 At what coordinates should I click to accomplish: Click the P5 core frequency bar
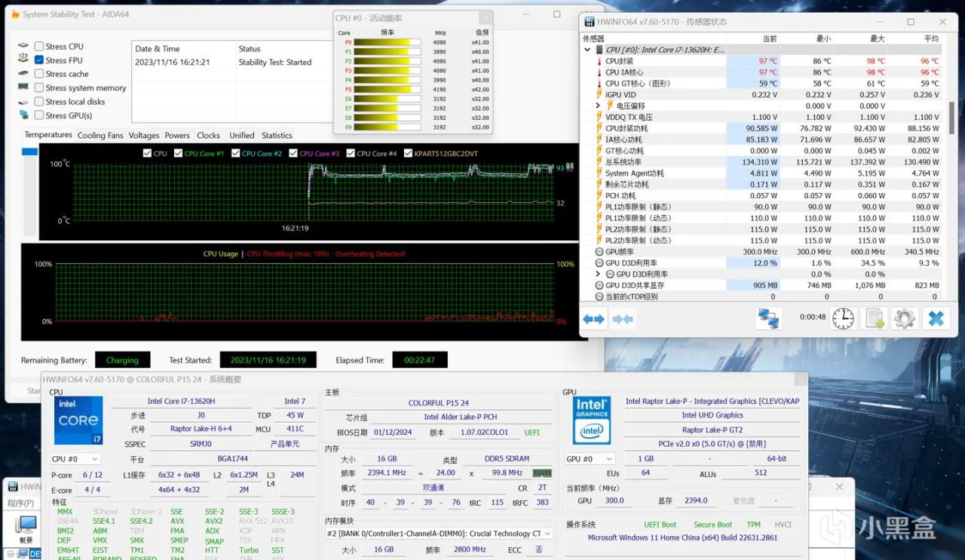point(387,89)
